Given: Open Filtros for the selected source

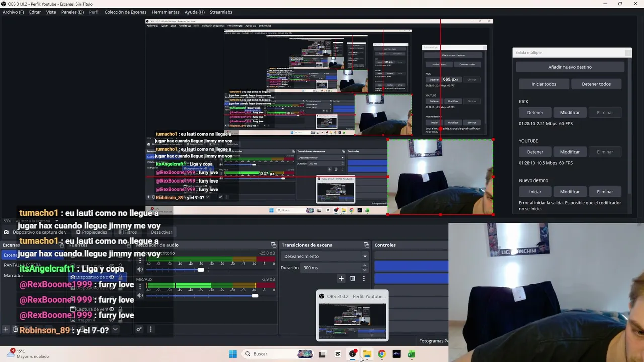Looking at the screenshot, I should click(x=128, y=232).
